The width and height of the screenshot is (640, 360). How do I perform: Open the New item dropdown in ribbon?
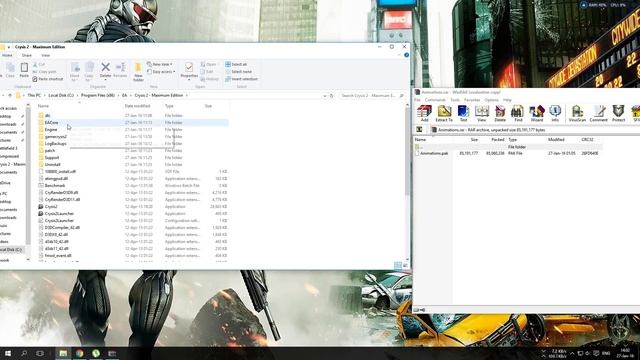(160, 64)
